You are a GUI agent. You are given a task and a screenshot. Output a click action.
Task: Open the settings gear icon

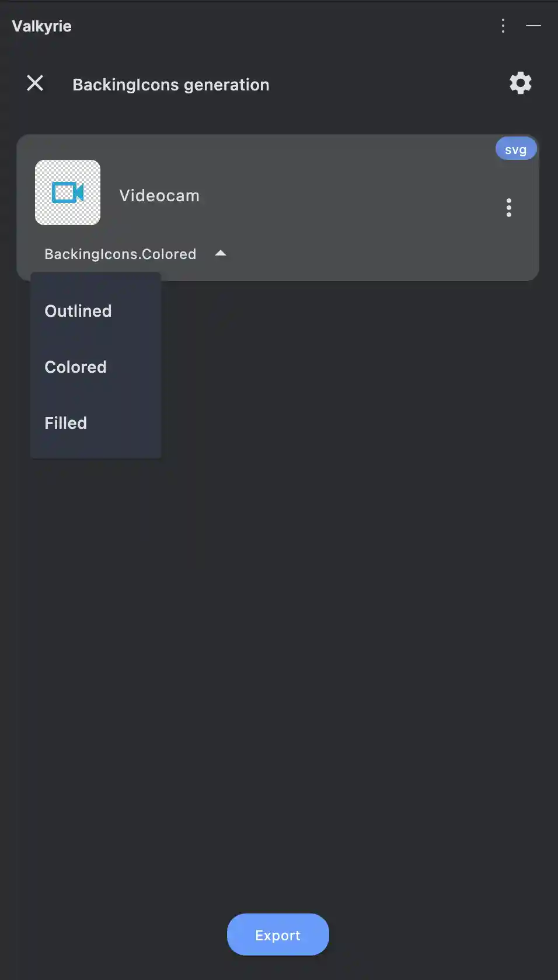(x=520, y=83)
